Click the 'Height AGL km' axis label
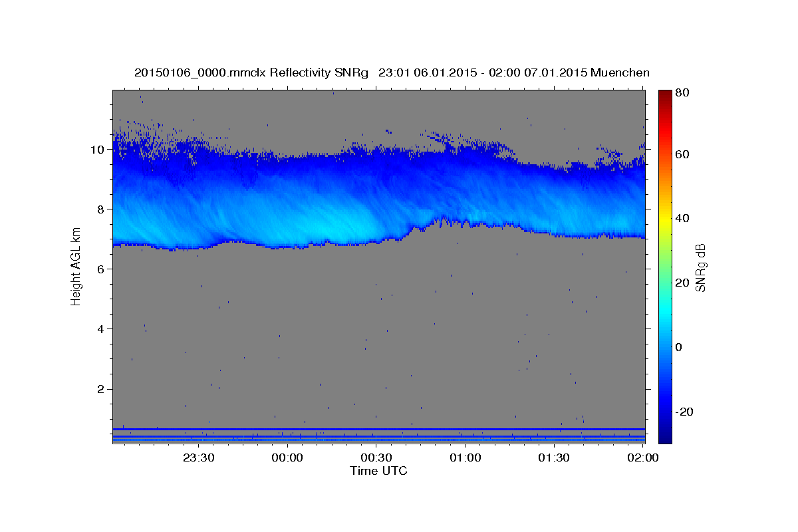Screen dimensions: 798x532 tap(76, 266)
